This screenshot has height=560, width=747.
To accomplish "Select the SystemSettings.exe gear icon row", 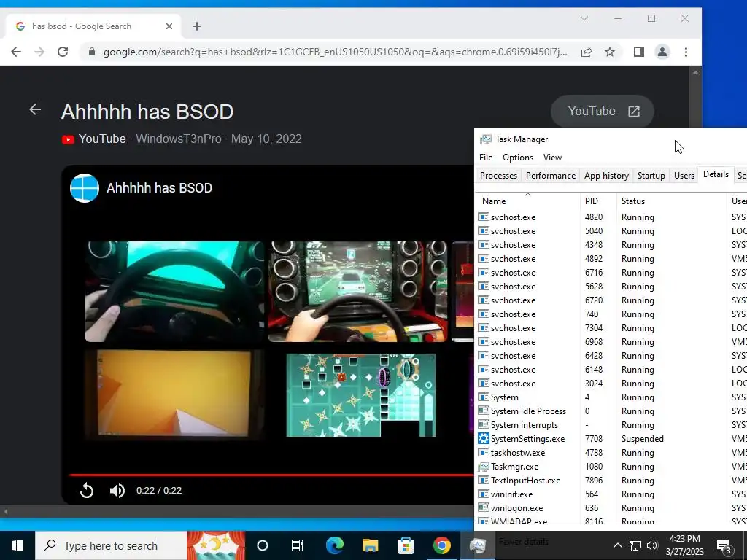I will pos(611,438).
